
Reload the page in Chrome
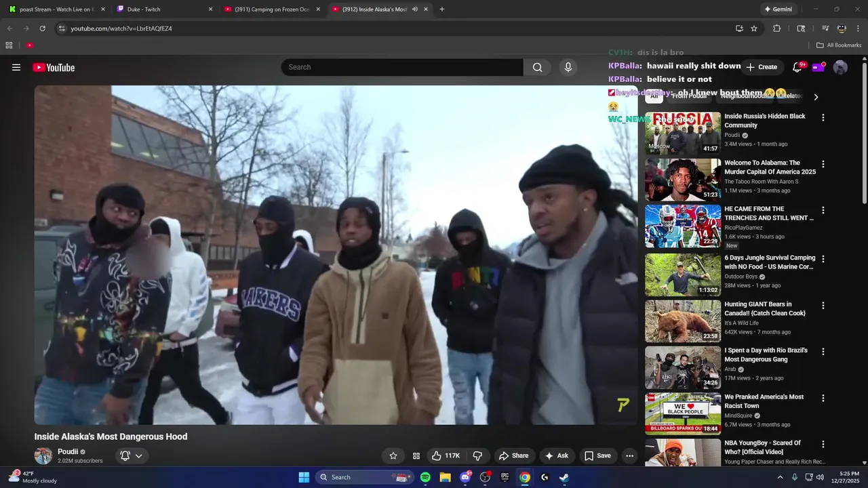pos(42,28)
